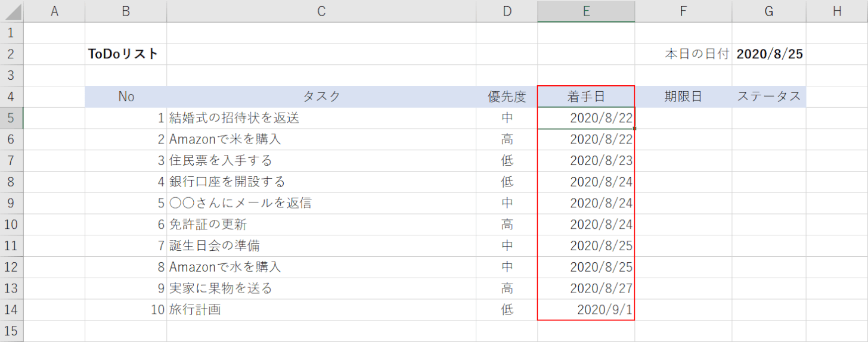The height and width of the screenshot is (342, 868).
Task: Click the select-all corner triangle
Action: tap(12, 11)
